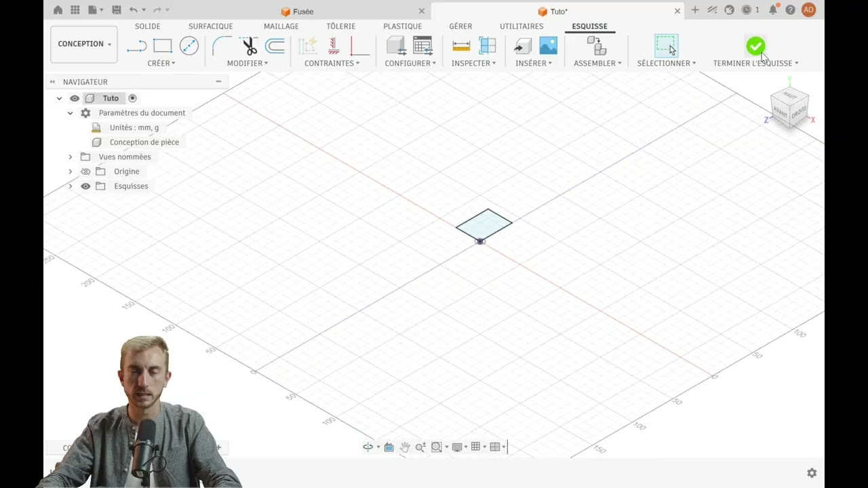Collapse Paramètres du document node
868x488 pixels.
point(70,113)
